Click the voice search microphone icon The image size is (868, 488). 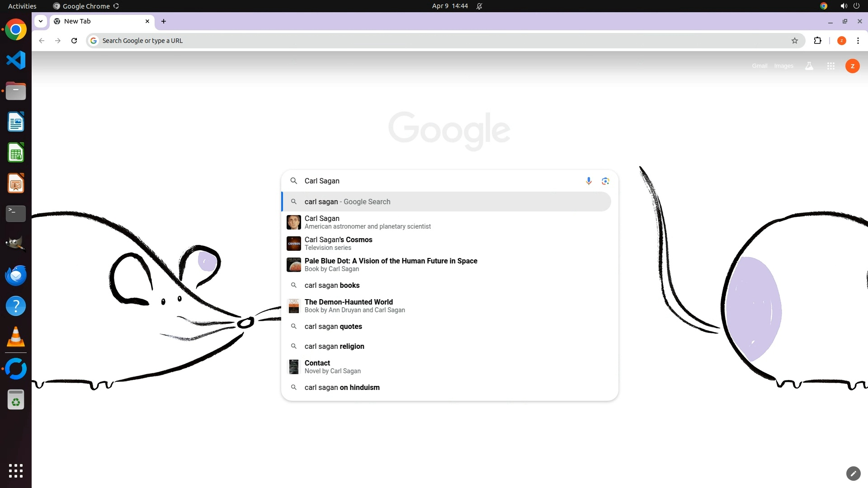pos(589,181)
